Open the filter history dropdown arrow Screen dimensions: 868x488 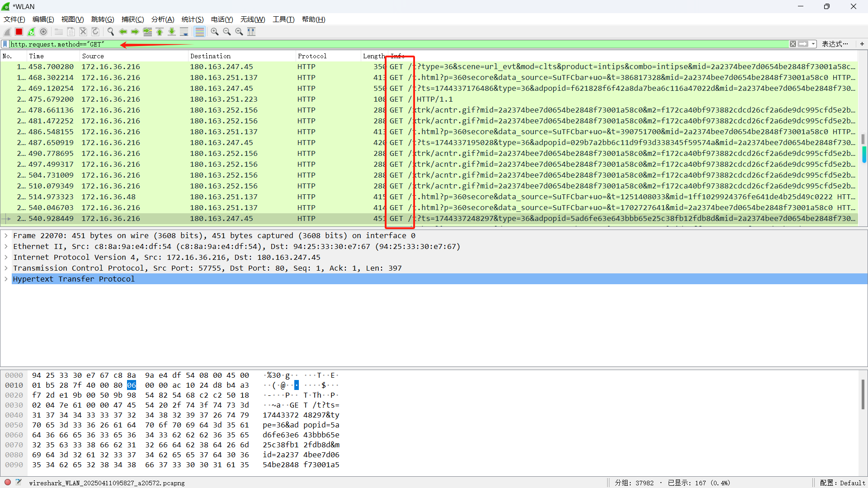click(812, 44)
